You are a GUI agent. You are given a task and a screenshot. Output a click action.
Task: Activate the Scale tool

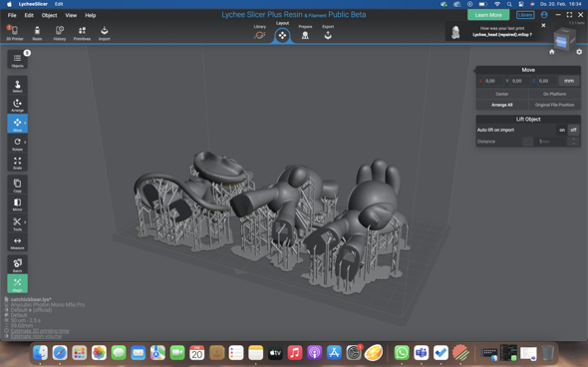tap(17, 163)
